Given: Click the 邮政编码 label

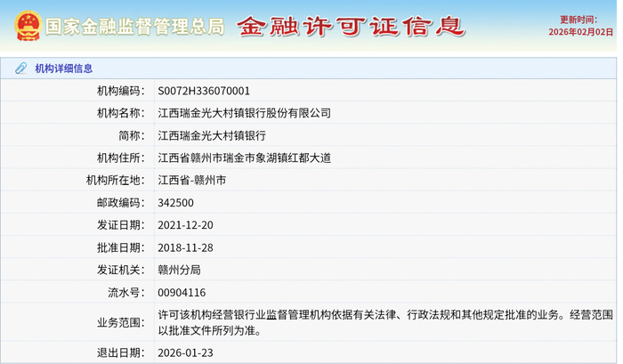Looking at the screenshot, I should click(121, 203).
